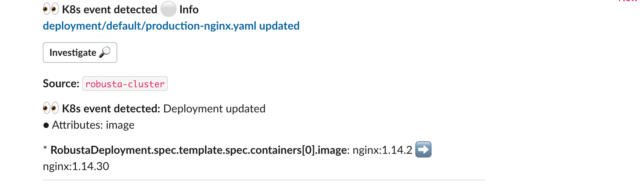Click 'Attributes: image' line
Viewport: 644px width, 193px height.
point(93,125)
